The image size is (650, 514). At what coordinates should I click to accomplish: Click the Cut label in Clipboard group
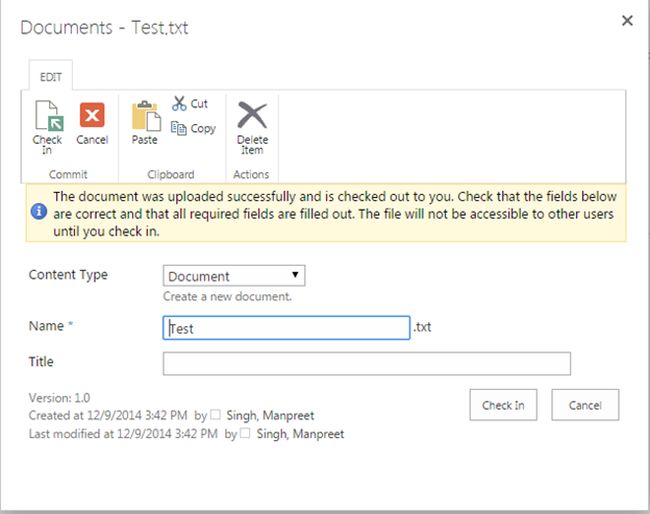tap(200, 103)
